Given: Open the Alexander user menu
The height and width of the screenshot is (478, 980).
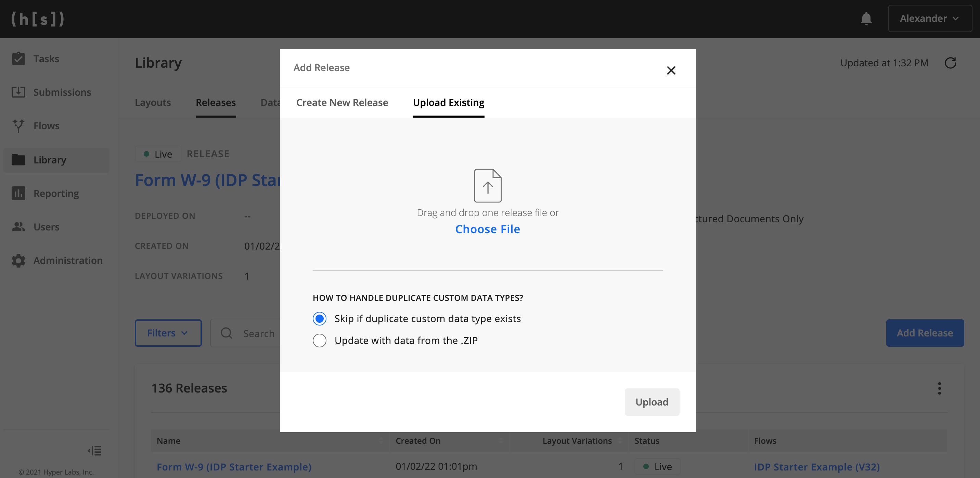Looking at the screenshot, I should [930, 18].
